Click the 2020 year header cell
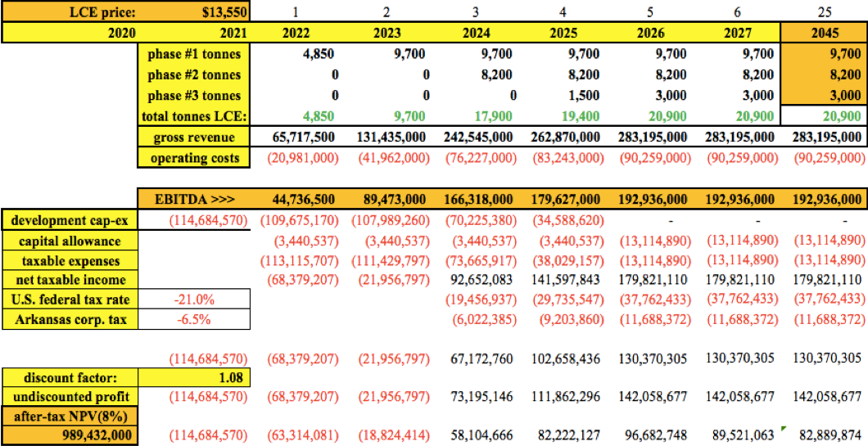The image size is (868, 446). point(70,34)
